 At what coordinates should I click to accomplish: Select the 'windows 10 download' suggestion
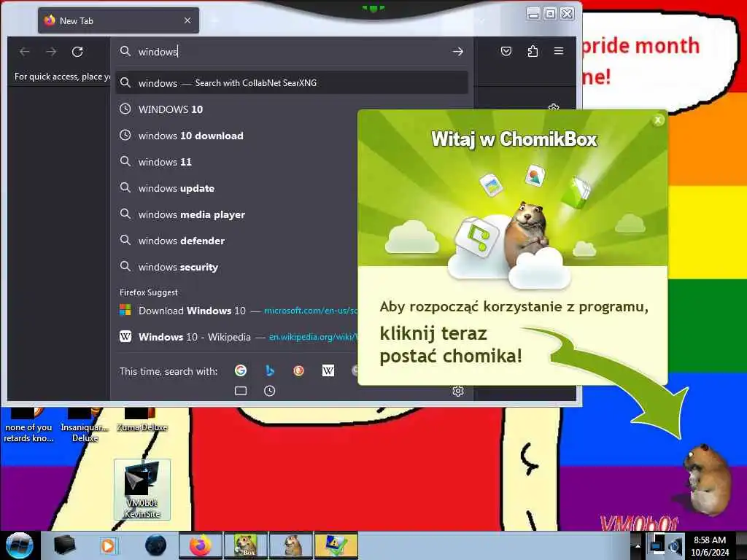click(236, 136)
